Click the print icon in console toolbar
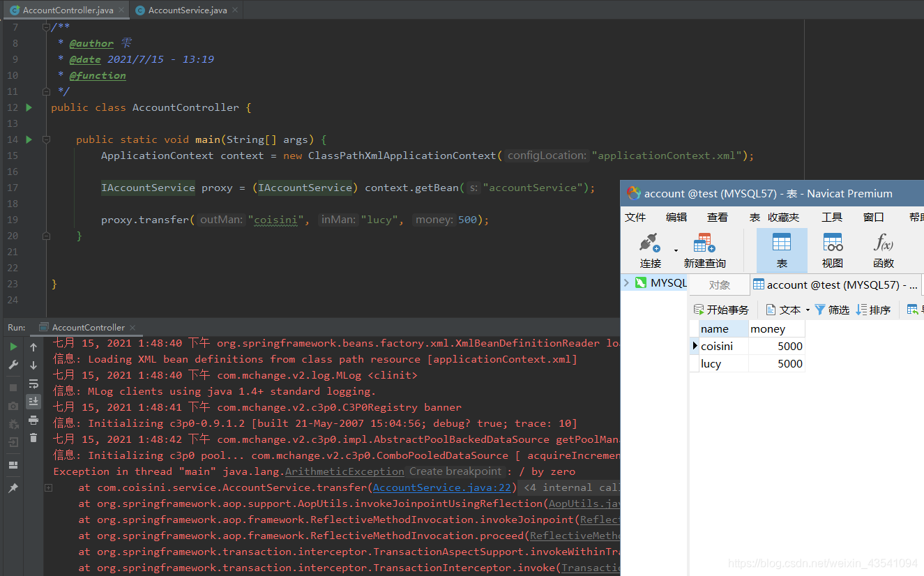Viewport: 924px width, 576px height. point(33,420)
